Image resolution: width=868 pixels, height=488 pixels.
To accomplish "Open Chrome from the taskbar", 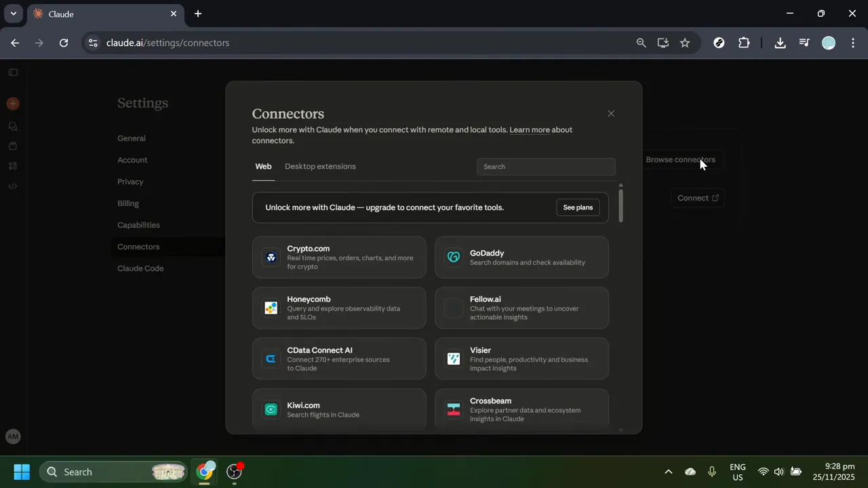I will pos(205,472).
